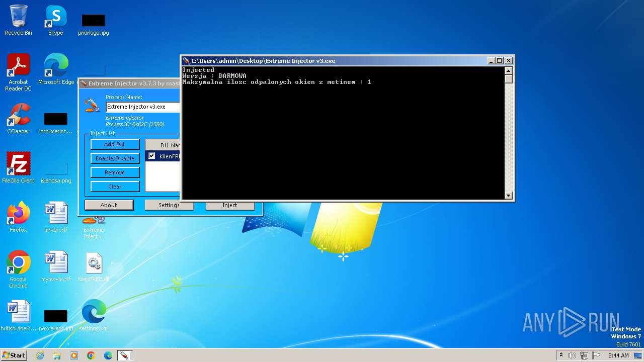The height and width of the screenshot is (362, 644).
Task: Click the Extreme Injector syringe logo icon
Action: coord(92,105)
